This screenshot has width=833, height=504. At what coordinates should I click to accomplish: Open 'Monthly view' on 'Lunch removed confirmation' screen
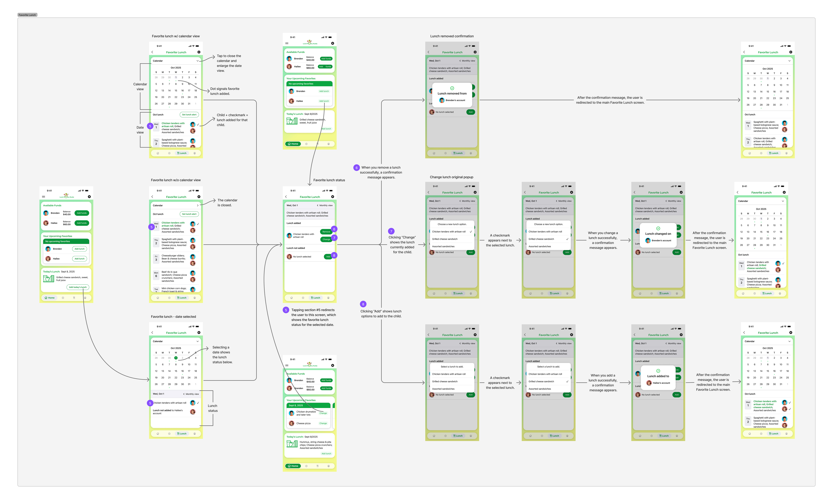point(467,61)
